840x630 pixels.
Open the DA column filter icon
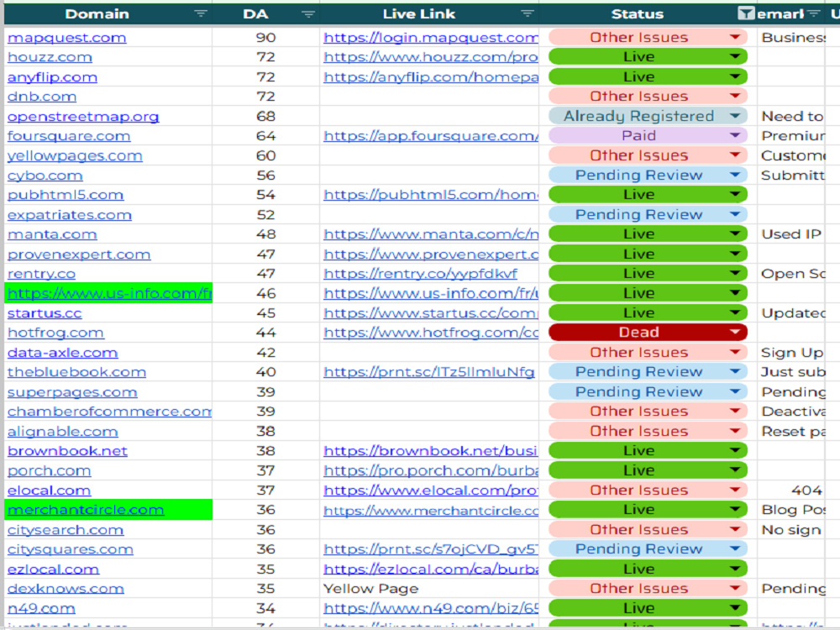(x=308, y=14)
